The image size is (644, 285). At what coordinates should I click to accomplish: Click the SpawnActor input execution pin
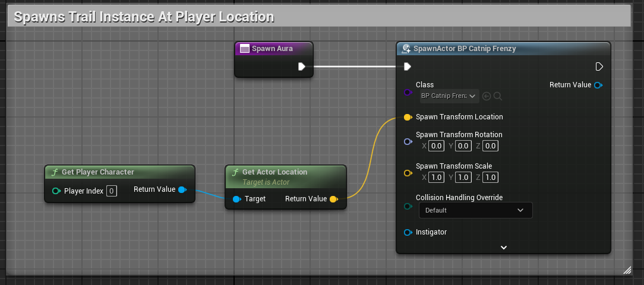[x=407, y=66]
